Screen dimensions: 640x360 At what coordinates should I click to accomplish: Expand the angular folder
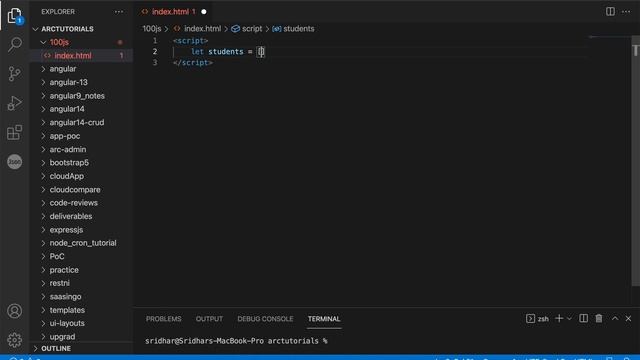click(63, 69)
